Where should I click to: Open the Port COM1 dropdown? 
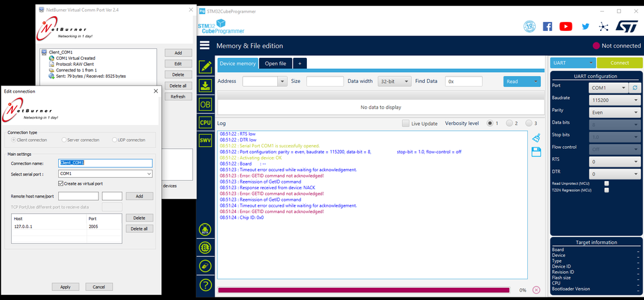pos(609,88)
